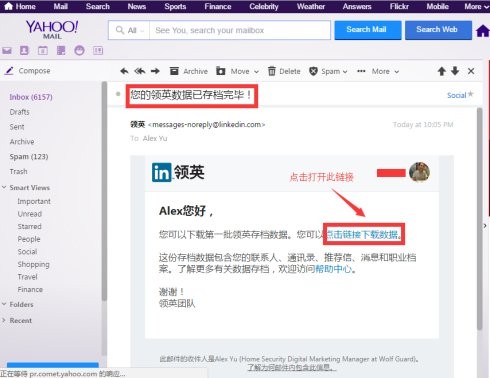The width and height of the screenshot is (490, 378).
Task: Toggle the unread dot beside the subject
Action: [118, 94]
